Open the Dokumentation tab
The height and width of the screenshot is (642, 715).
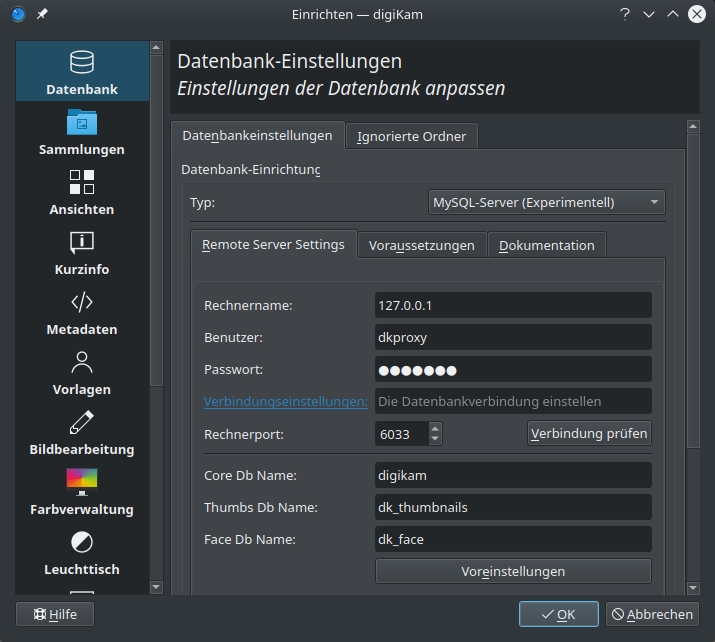(x=547, y=245)
